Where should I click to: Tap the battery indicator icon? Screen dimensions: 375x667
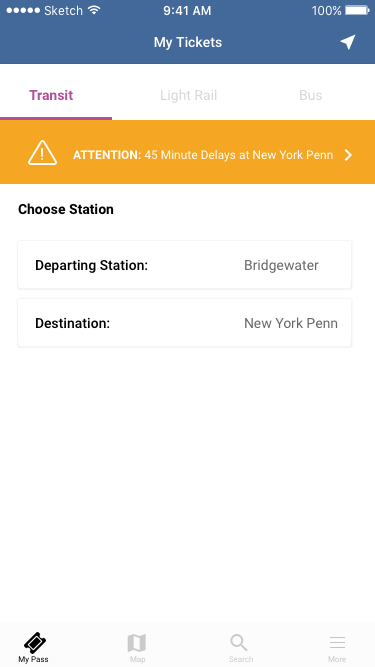pyautogui.click(x=357, y=10)
